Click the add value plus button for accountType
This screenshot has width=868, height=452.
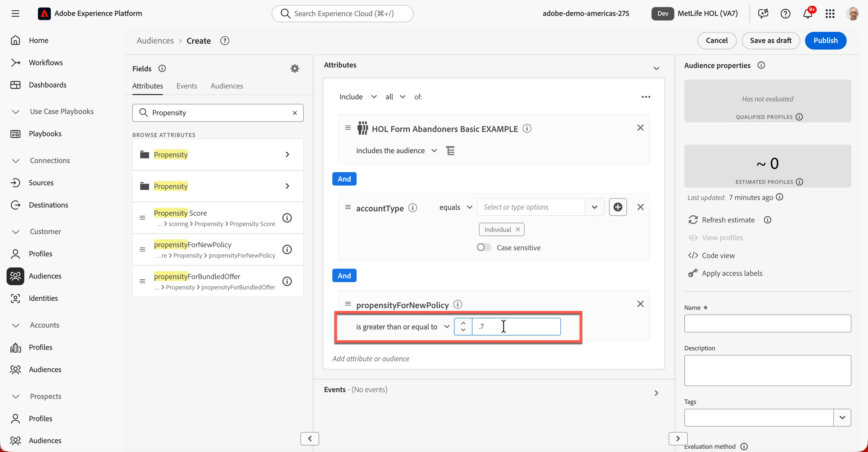coord(618,207)
